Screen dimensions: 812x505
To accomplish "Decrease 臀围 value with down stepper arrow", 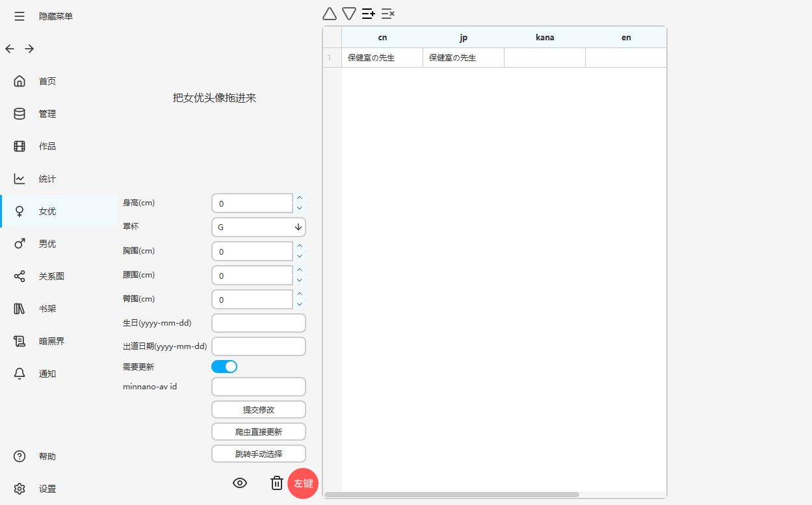I will tap(300, 304).
